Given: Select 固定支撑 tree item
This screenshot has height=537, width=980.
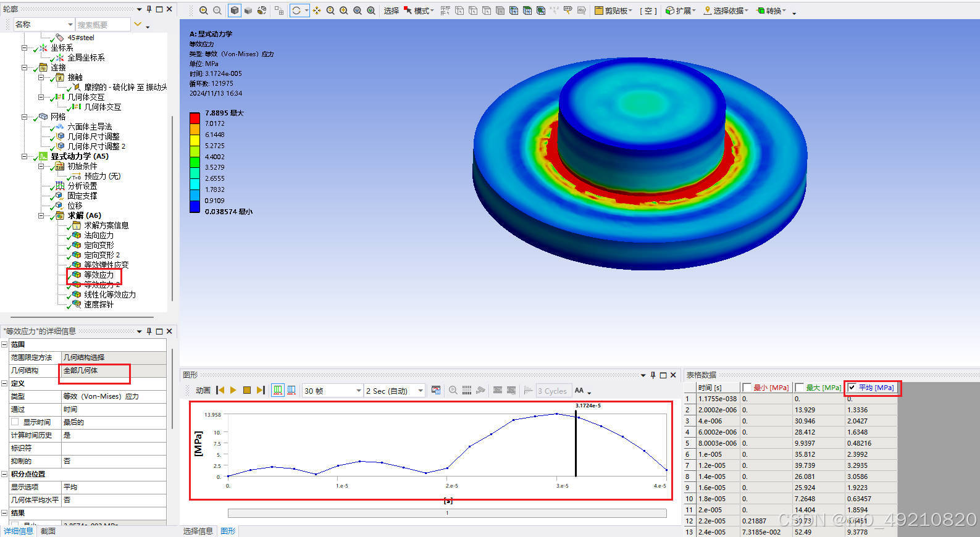Looking at the screenshot, I should click(82, 196).
